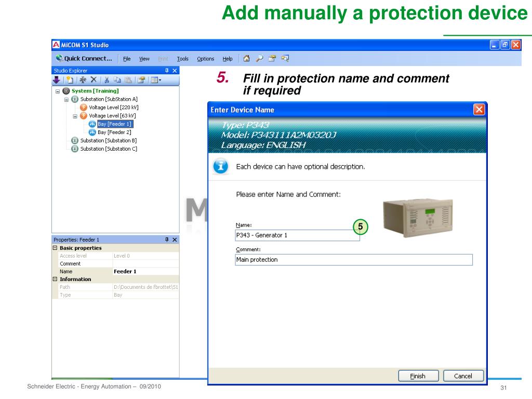
Task: Click the rename icon in Studio Explorer toolbar
Action: pyautogui.click(x=83, y=80)
